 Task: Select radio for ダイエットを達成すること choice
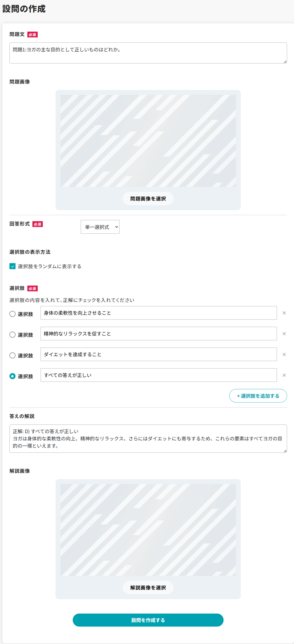pyautogui.click(x=13, y=355)
